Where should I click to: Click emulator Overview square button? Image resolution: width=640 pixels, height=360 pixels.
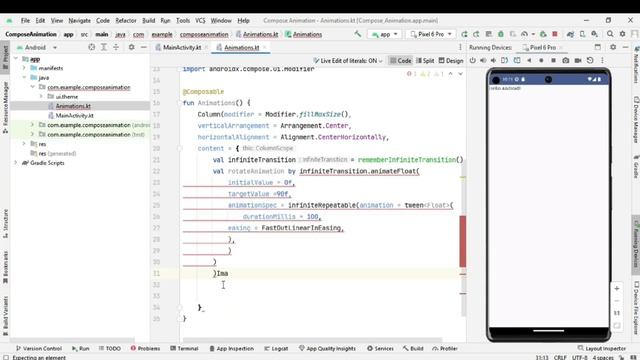tap(553, 60)
